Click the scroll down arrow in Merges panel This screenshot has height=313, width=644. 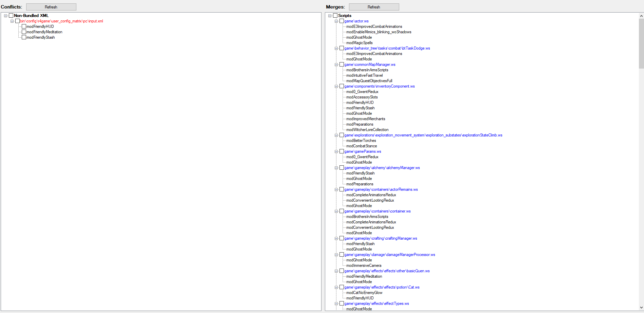(x=641, y=308)
